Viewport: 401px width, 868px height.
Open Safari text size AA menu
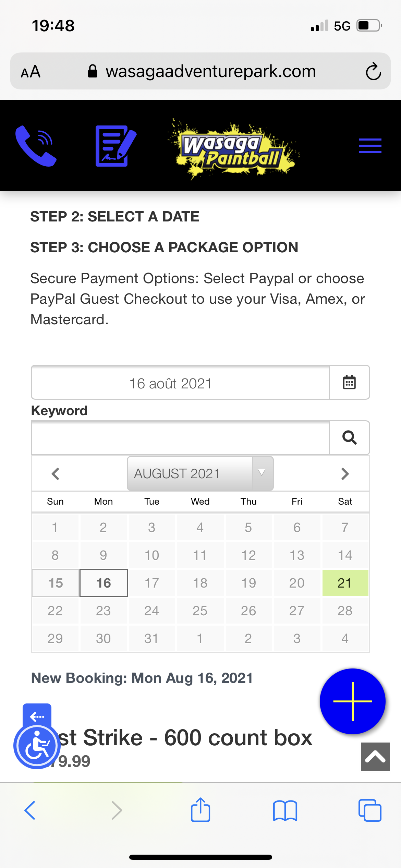point(31,72)
